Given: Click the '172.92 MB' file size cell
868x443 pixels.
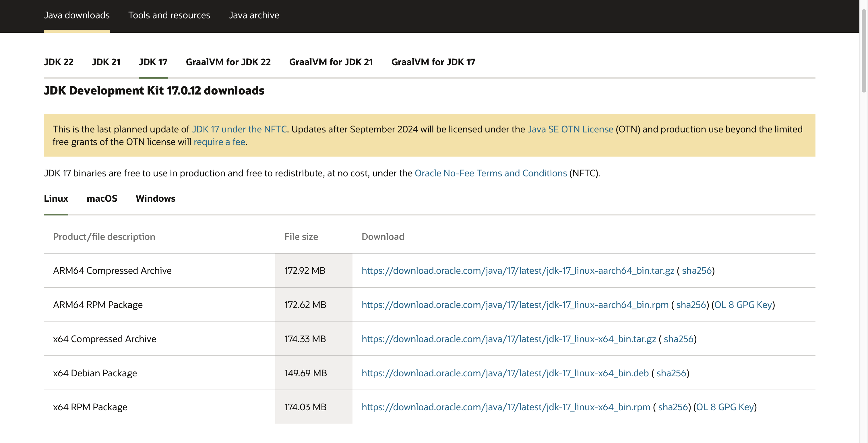Looking at the screenshot, I should 314,270.
